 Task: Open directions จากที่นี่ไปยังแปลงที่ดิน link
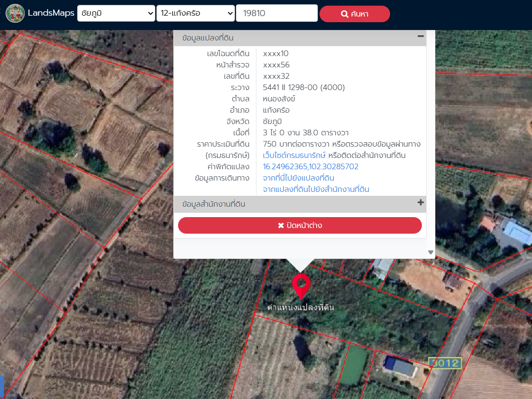299,178
